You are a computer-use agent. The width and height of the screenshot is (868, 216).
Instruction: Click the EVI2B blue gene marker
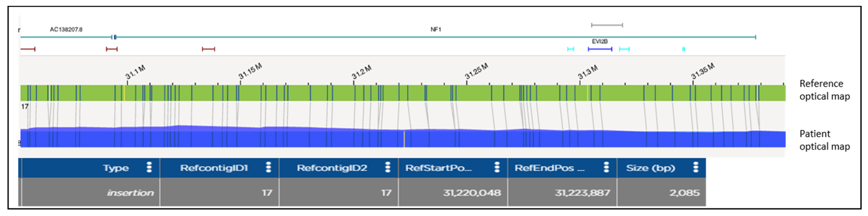tap(600, 49)
